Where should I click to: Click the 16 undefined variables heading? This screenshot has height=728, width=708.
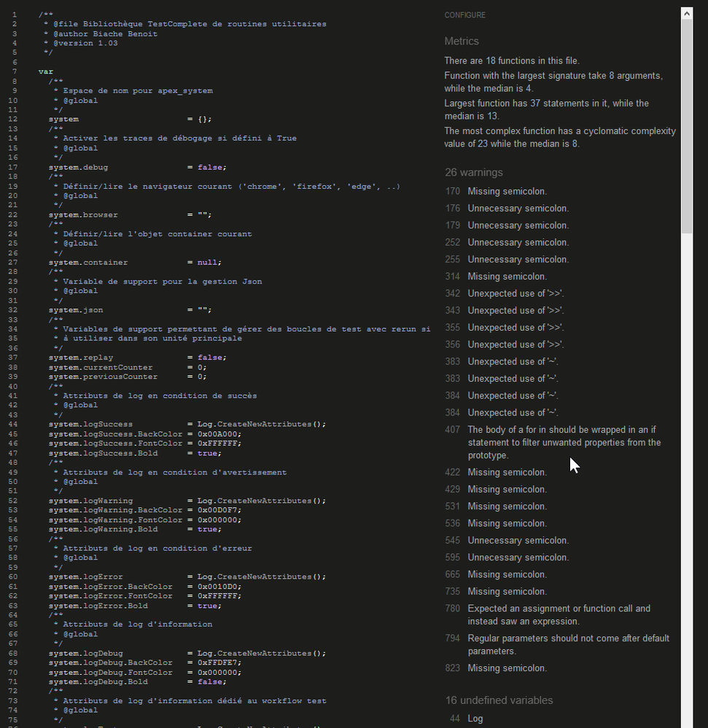tap(499, 700)
